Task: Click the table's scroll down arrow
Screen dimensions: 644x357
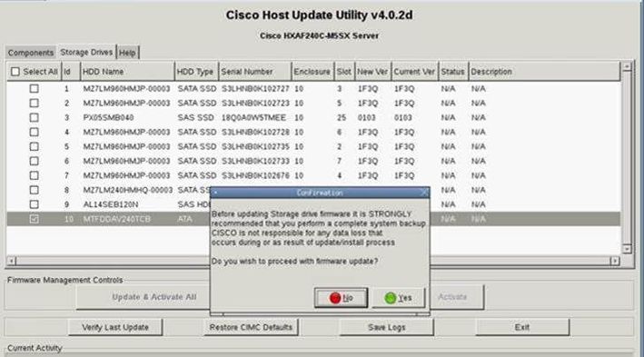Action: pos(627,249)
